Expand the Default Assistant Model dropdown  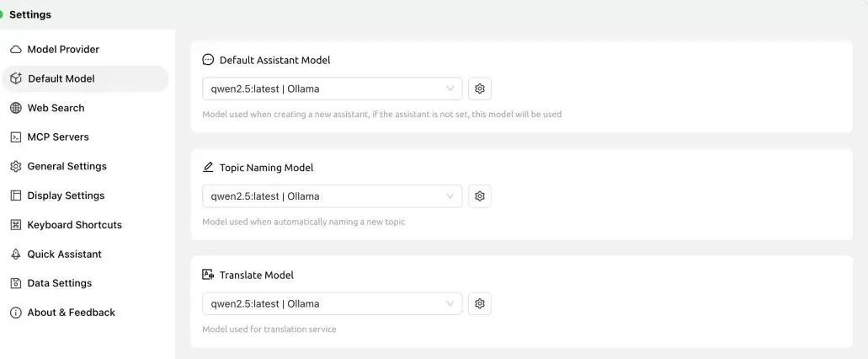click(x=333, y=88)
